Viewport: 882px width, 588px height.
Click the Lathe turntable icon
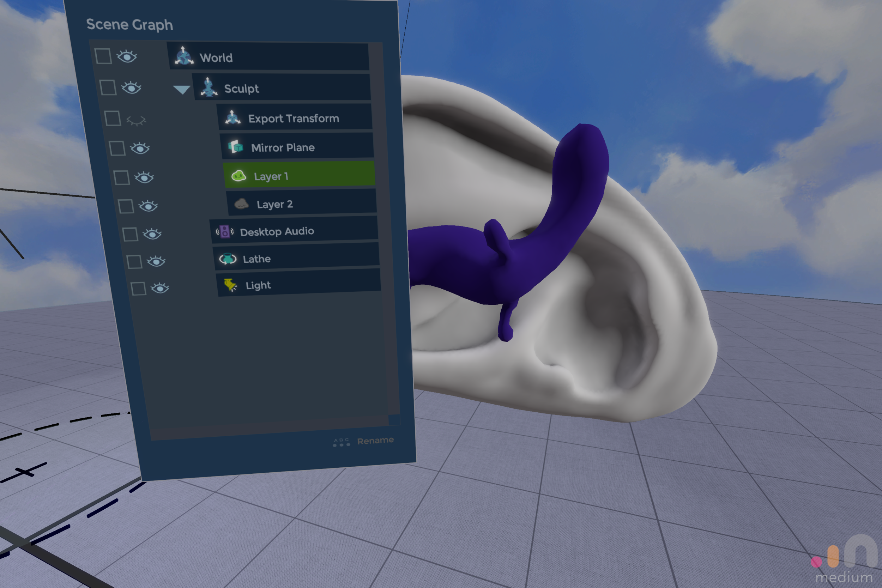228,259
